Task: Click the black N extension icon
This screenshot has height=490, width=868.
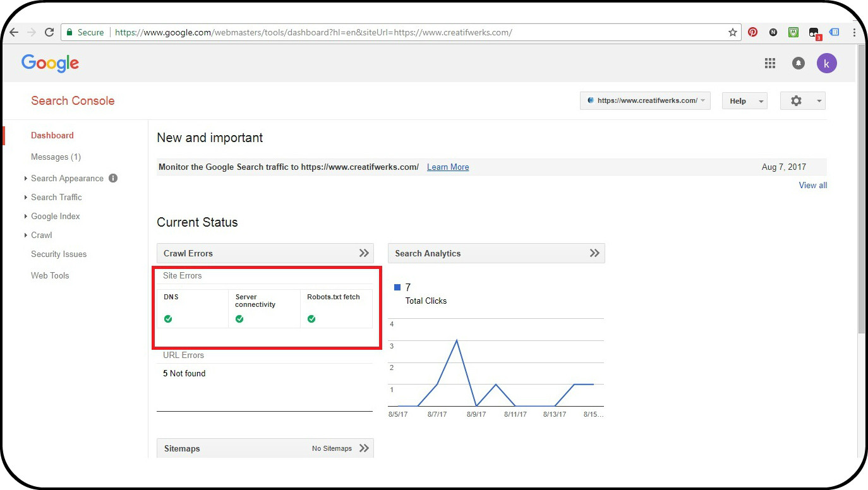Action: (x=773, y=32)
